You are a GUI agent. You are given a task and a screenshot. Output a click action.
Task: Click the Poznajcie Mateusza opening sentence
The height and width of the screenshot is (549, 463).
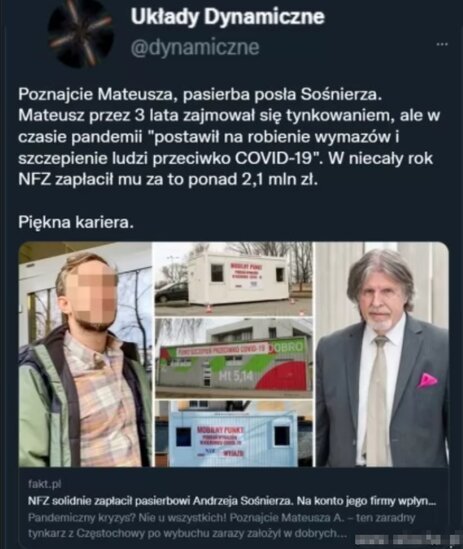pos(200,95)
